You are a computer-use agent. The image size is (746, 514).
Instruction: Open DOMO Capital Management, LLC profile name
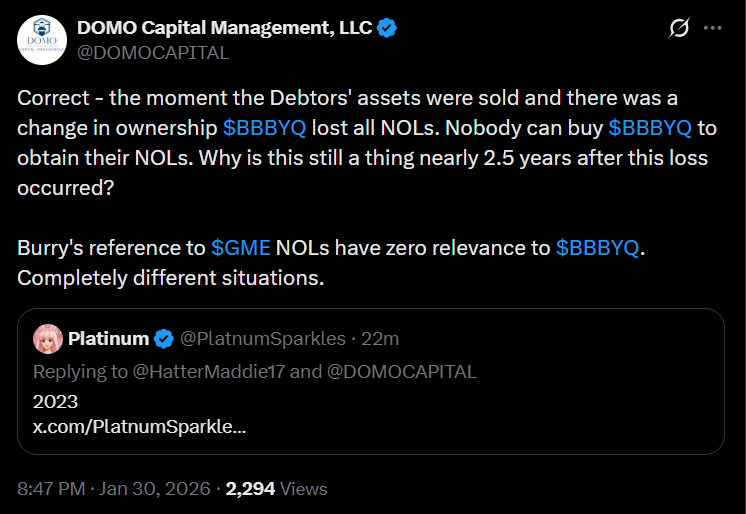click(224, 29)
